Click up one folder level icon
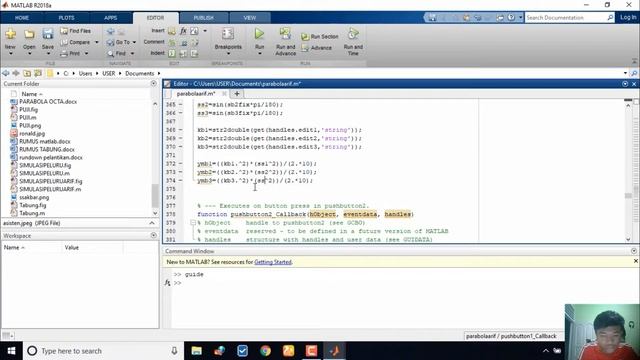 27,73
